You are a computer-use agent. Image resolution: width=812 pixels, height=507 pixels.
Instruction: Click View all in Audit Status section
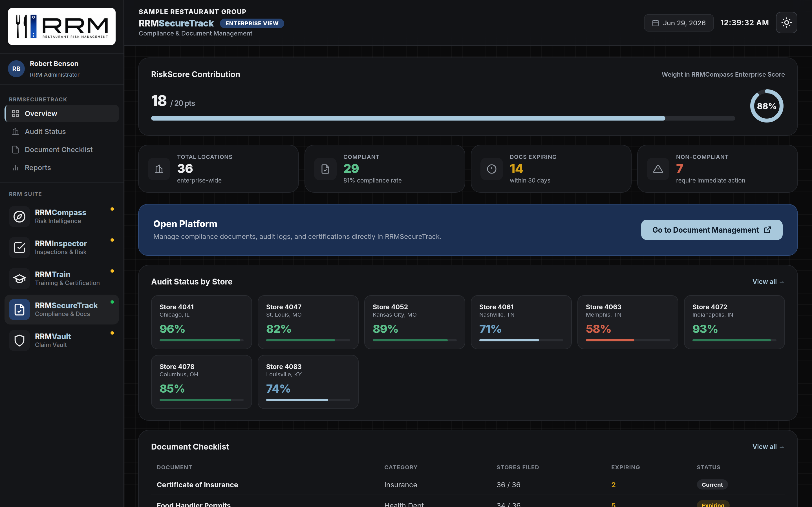(768, 282)
